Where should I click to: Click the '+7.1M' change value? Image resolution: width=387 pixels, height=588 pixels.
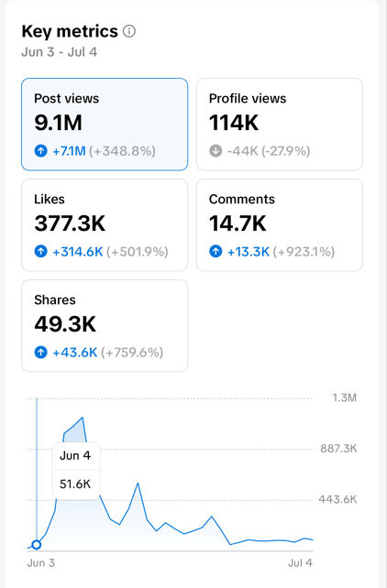pos(69,151)
